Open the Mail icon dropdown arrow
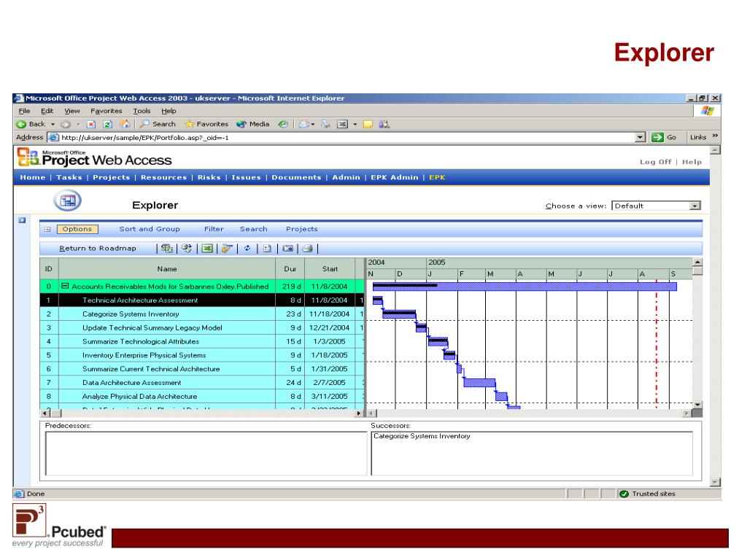Image resolution: width=747 pixels, height=560 pixels. click(x=313, y=124)
